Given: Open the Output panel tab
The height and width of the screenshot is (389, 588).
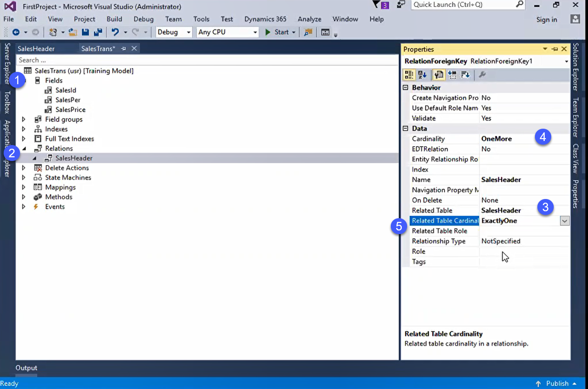Looking at the screenshot, I should tap(26, 368).
